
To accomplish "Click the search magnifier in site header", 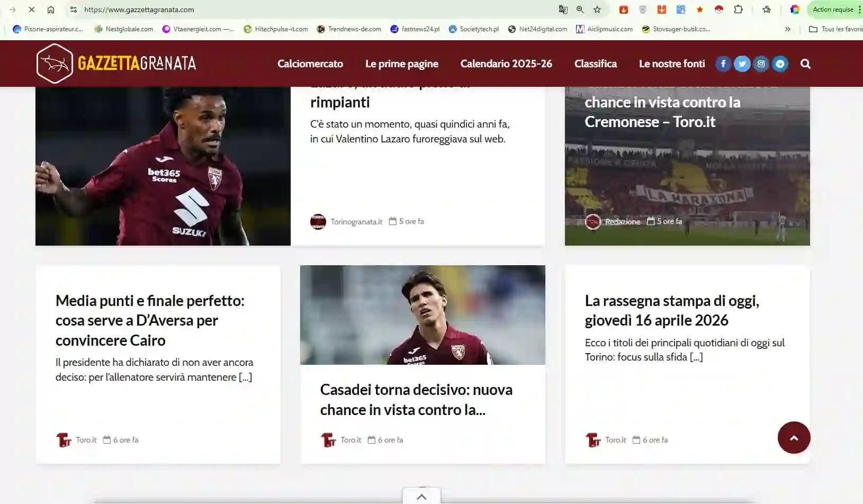I will [805, 64].
